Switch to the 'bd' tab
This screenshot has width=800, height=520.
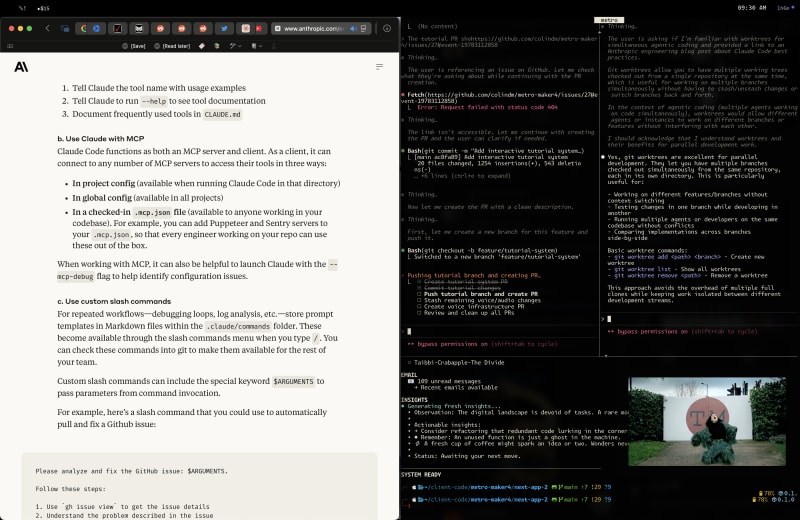138,29
